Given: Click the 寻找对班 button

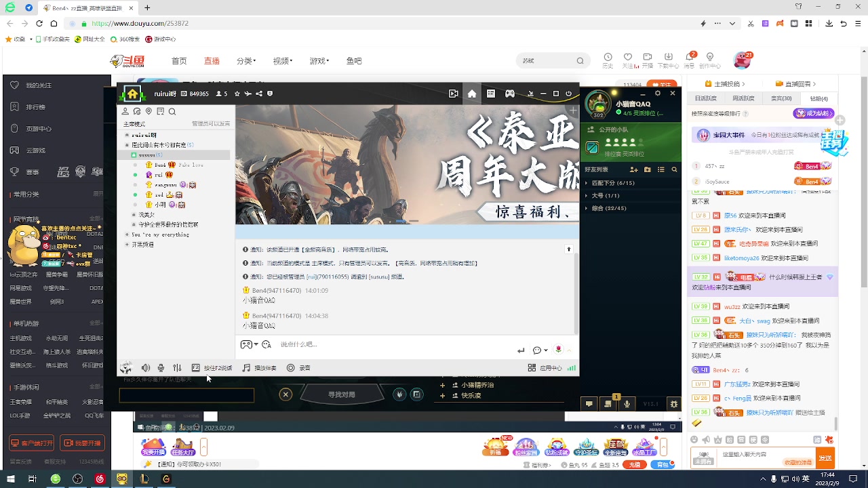Looking at the screenshot, I should click(x=342, y=394).
